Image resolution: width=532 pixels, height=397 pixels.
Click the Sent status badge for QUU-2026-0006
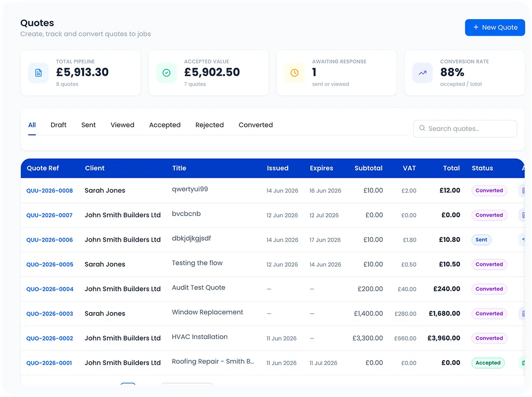481,240
